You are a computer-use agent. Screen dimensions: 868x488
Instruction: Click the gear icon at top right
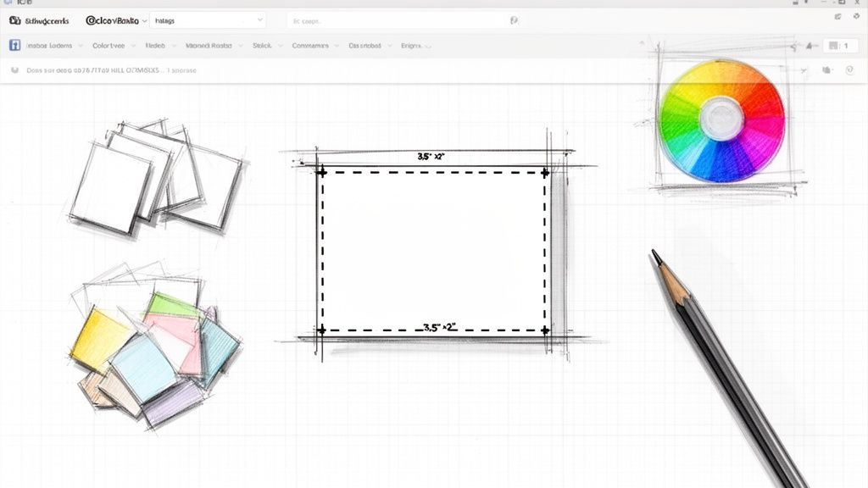coord(856,16)
